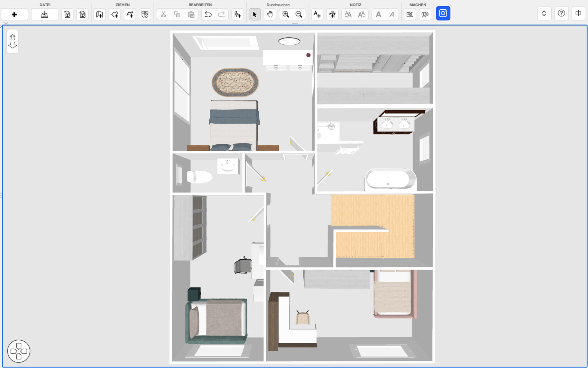Click the import download tray button
588x368 pixels.
45,15
